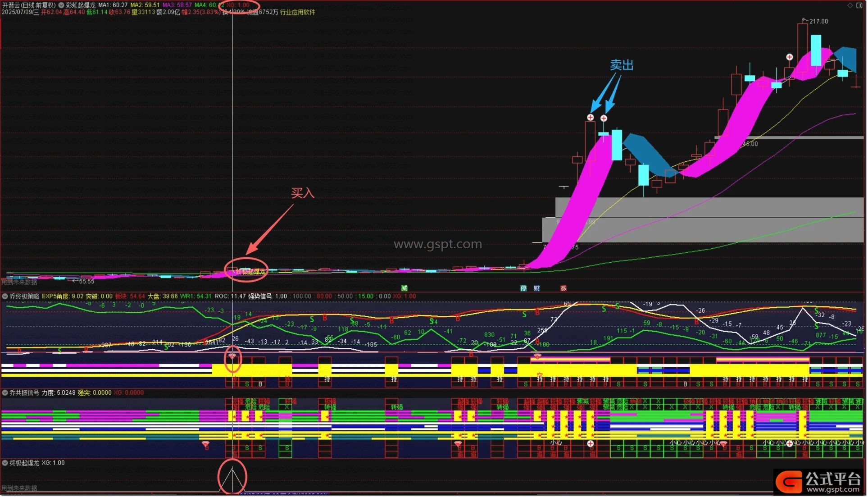Screen dimensions: 868x497
Task: Click the 财 marker icon below chart
Action: pos(537,288)
